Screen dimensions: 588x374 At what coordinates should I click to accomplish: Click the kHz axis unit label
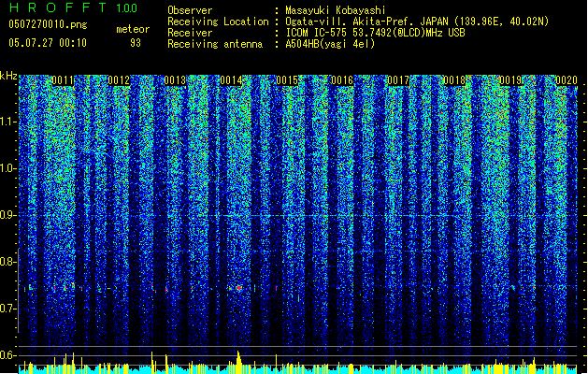coord(8,76)
